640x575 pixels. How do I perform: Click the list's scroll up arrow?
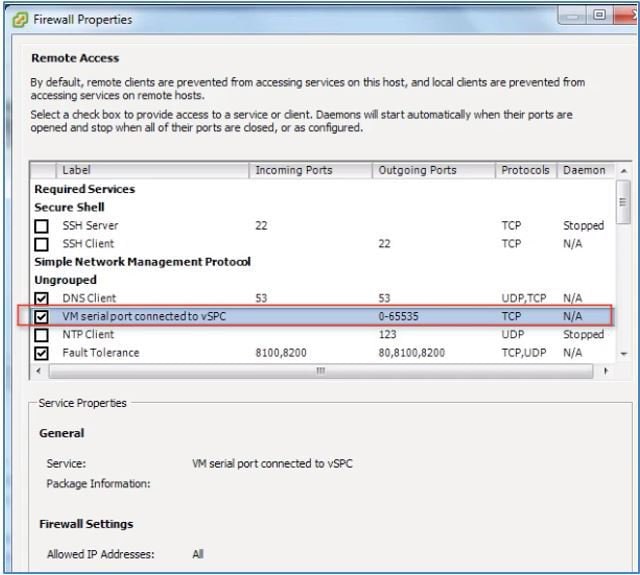[x=623, y=171]
